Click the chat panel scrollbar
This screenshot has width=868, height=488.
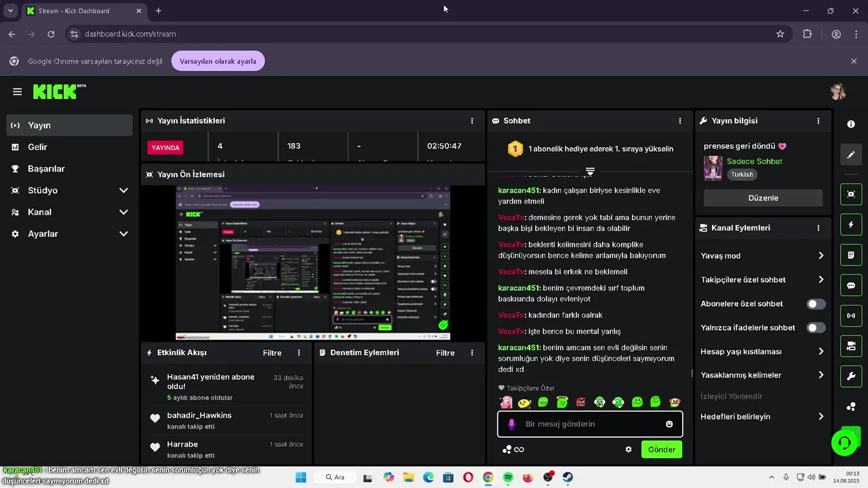pyautogui.click(x=692, y=373)
